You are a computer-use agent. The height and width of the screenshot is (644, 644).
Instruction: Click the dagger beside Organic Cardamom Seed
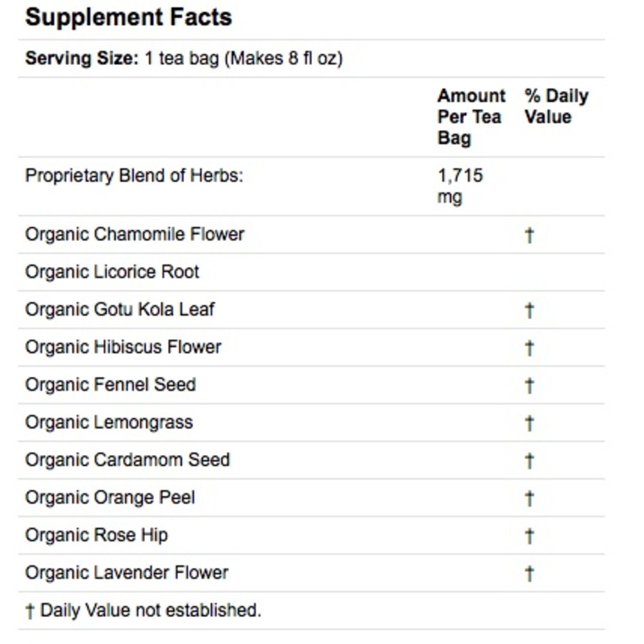pos(529,460)
